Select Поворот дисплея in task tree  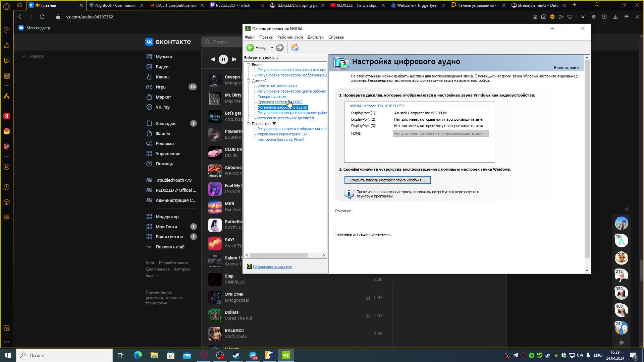click(272, 97)
